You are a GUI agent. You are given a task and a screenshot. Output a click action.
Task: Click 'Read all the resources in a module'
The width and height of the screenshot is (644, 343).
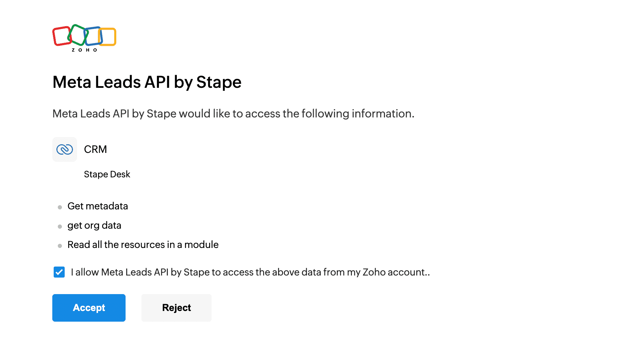pyautogui.click(x=143, y=245)
